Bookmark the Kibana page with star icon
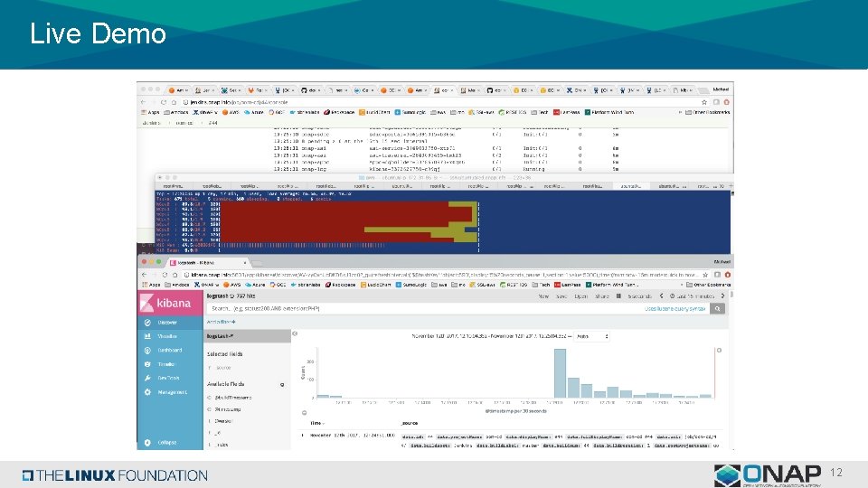Viewport: 868px width, 488px height. (x=704, y=275)
